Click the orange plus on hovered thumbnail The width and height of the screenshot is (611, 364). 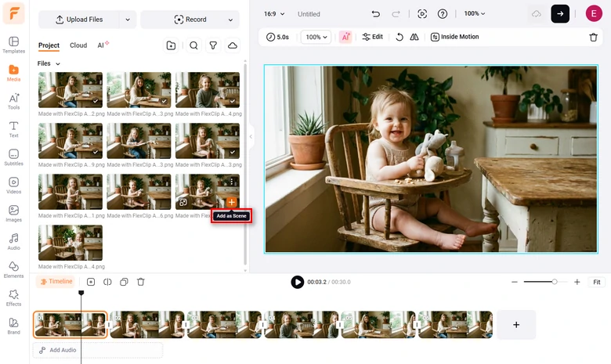coord(231,202)
